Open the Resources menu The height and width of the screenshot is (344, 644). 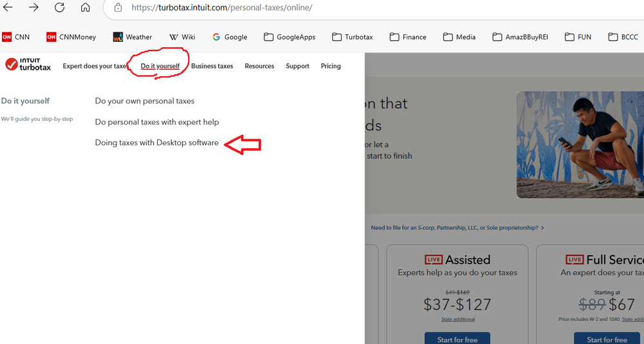pos(259,66)
